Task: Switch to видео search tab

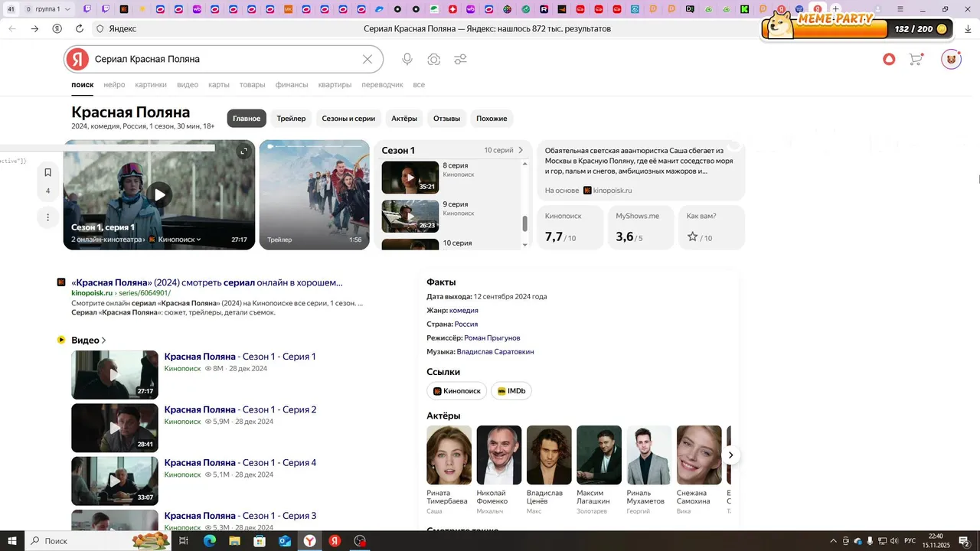Action: [188, 85]
